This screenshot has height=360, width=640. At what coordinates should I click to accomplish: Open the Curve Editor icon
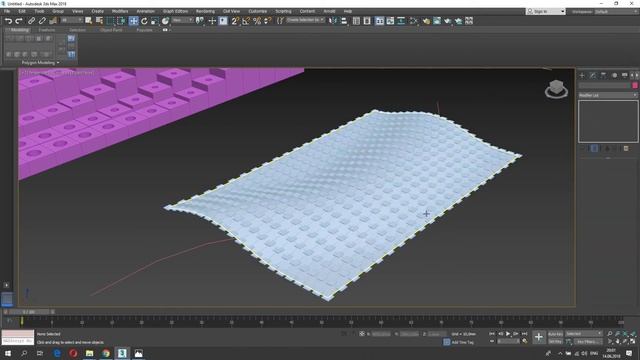click(391, 21)
